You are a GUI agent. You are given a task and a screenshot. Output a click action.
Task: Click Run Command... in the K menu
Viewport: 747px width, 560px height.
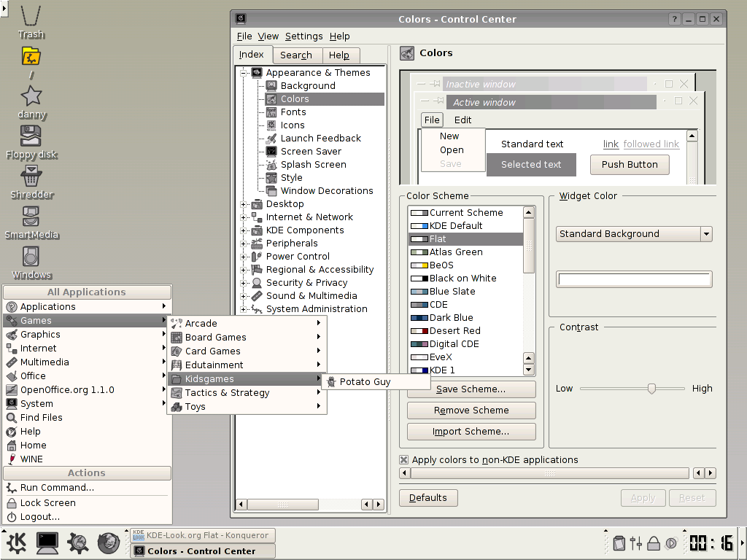click(x=88, y=488)
